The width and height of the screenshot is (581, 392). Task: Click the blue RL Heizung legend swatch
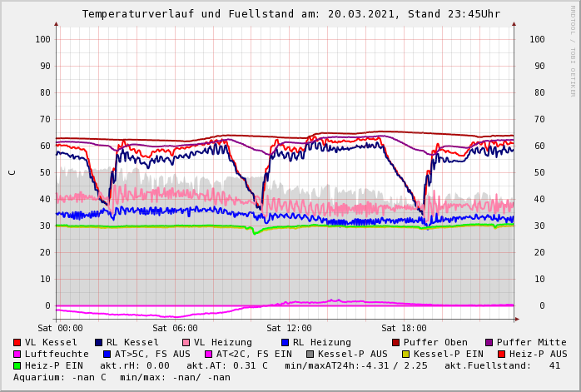click(x=286, y=342)
